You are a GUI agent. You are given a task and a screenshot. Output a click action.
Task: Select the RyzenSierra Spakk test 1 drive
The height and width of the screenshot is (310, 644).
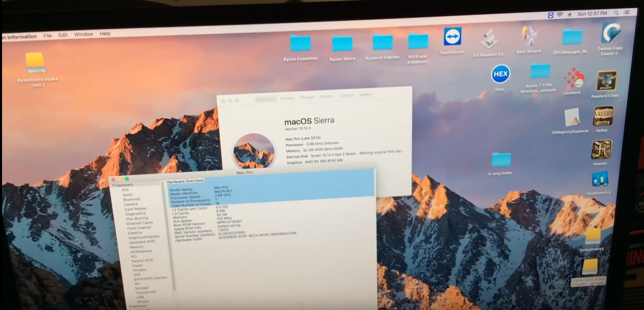tap(35, 63)
